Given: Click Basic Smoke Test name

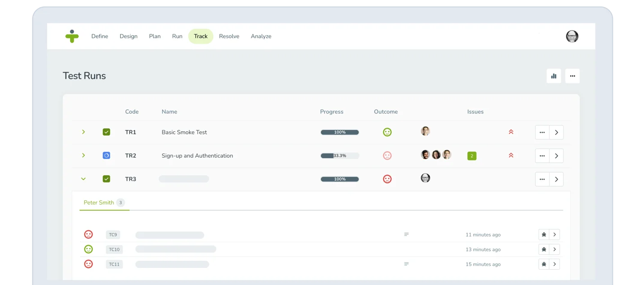Looking at the screenshot, I should pyautogui.click(x=184, y=132).
